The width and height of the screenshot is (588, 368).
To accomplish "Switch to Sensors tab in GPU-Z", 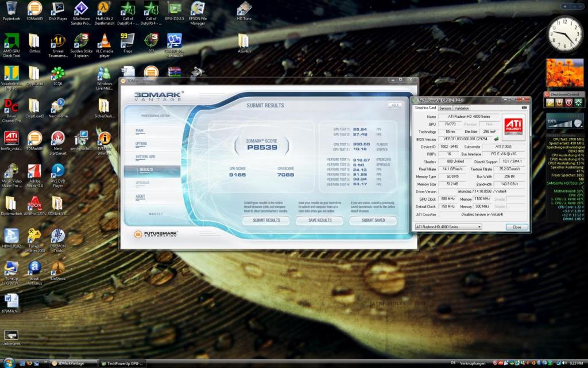I will 445,108.
